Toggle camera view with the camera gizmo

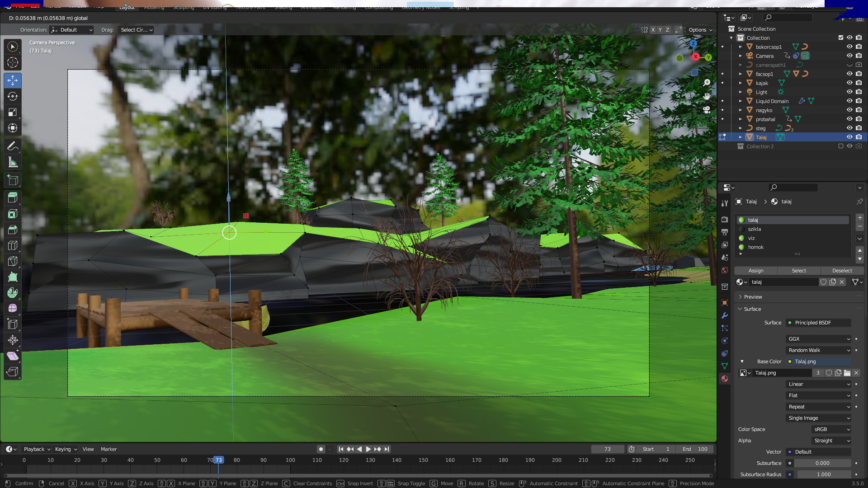pyautogui.click(x=707, y=110)
